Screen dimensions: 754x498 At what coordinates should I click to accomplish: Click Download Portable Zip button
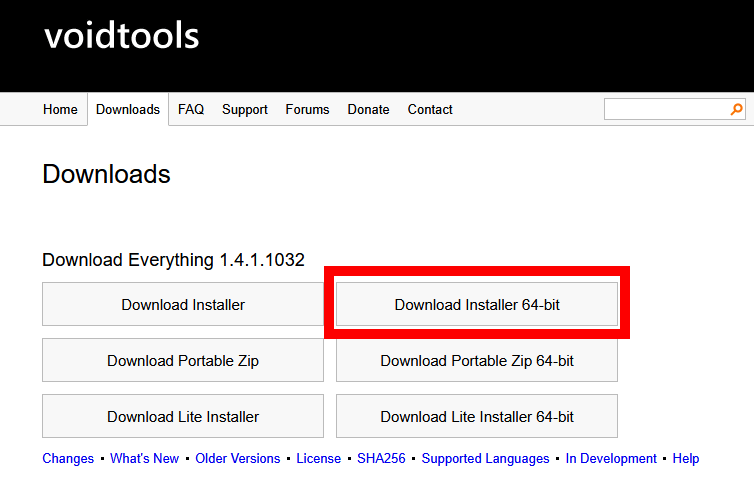click(183, 360)
